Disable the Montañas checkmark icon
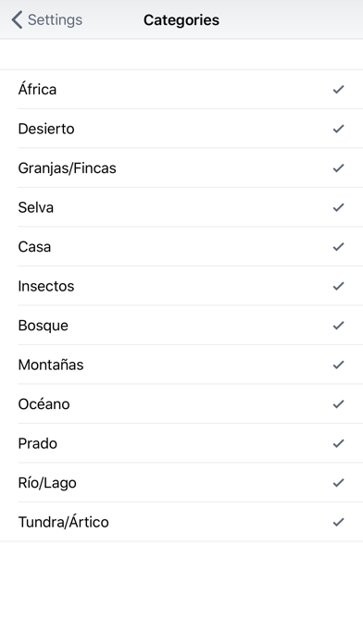This screenshot has width=363, height=644. point(338,365)
